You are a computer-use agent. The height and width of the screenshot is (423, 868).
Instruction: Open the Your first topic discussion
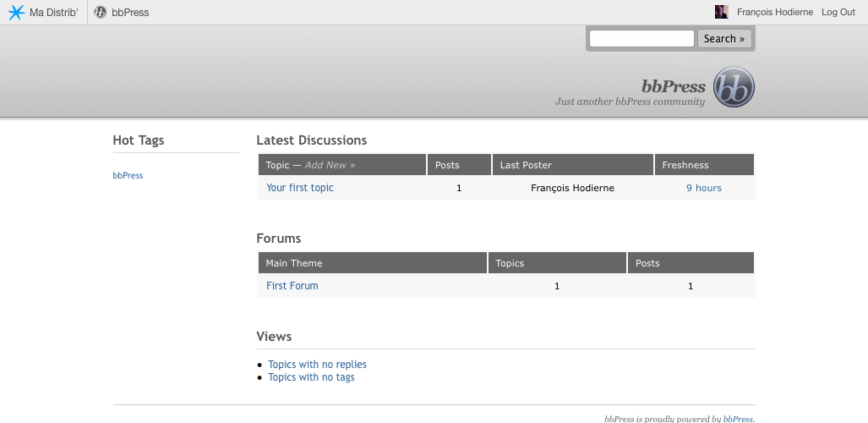tap(299, 188)
